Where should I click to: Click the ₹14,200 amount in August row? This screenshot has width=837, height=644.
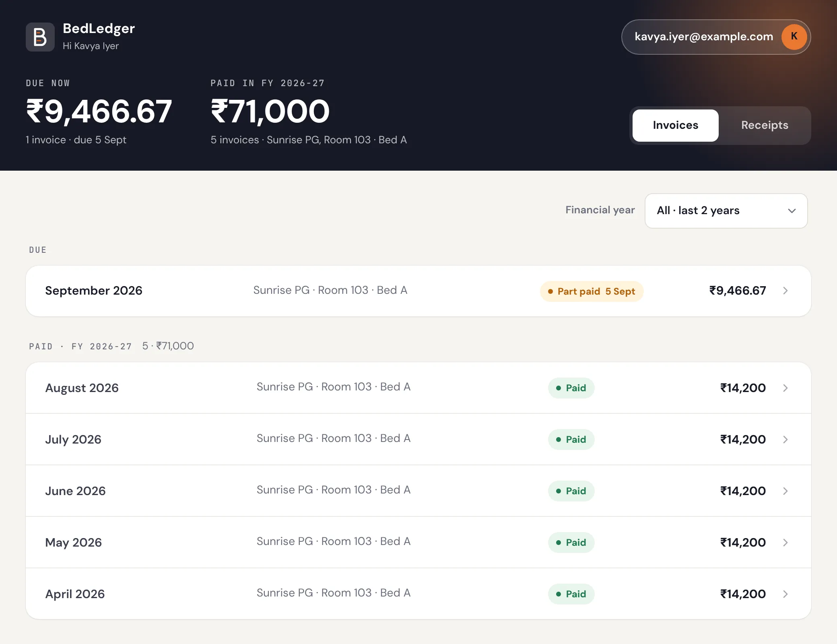[743, 388]
